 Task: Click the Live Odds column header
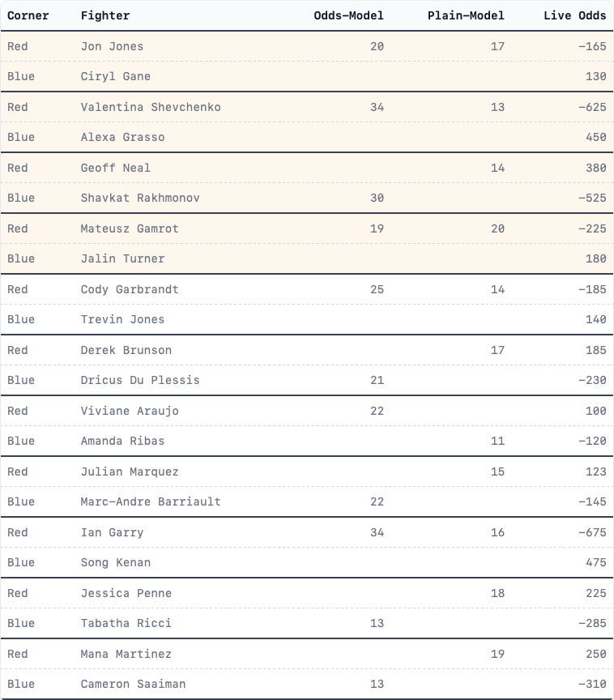click(575, 15)
